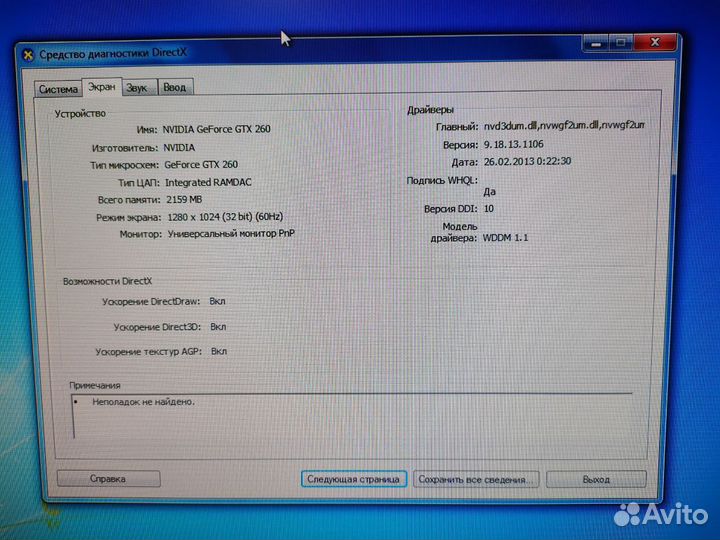Click the Драйверы group label
The width and height of the screenshot is (720, 540).
430,110
